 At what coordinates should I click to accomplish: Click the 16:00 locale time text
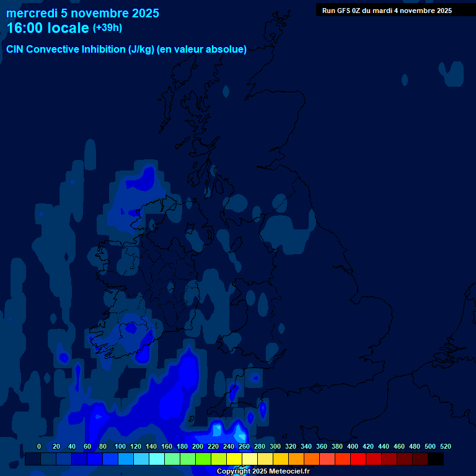click(48, 28)
